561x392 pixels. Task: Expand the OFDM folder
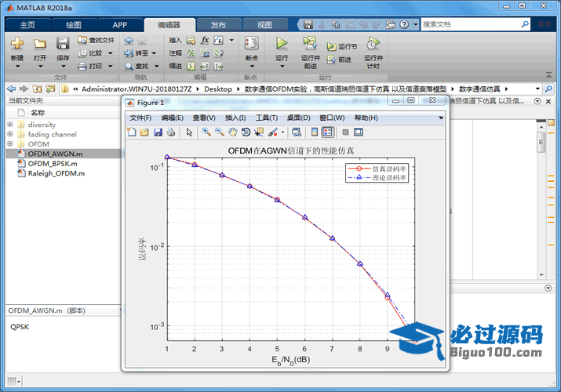pos(10,143)
